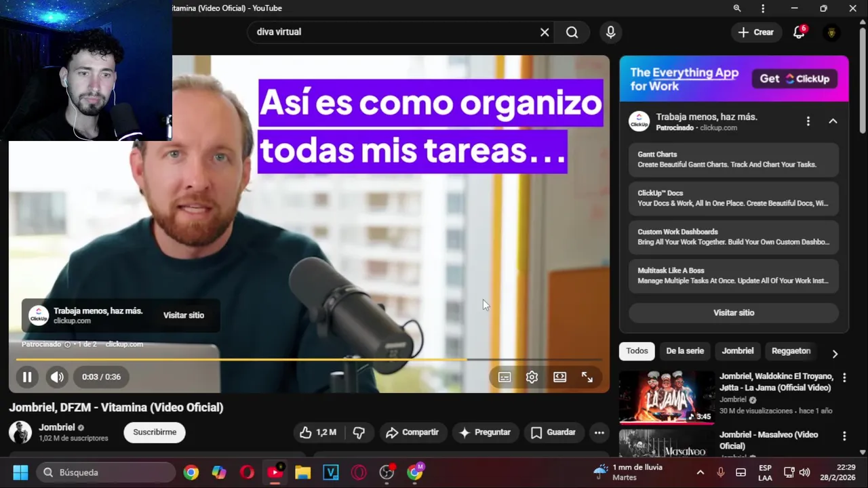Open La Jama video thumbnail

pyautogui.click(x=667, y=397)
